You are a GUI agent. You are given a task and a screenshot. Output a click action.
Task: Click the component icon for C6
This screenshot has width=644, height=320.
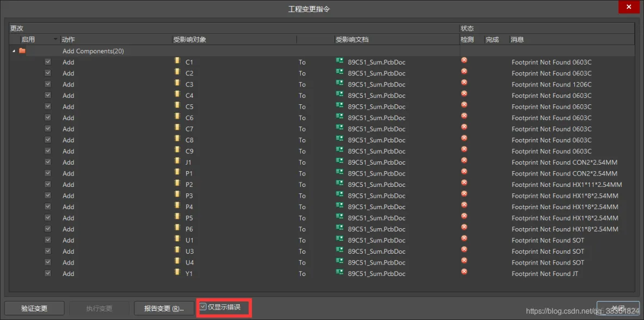[177, 116]
